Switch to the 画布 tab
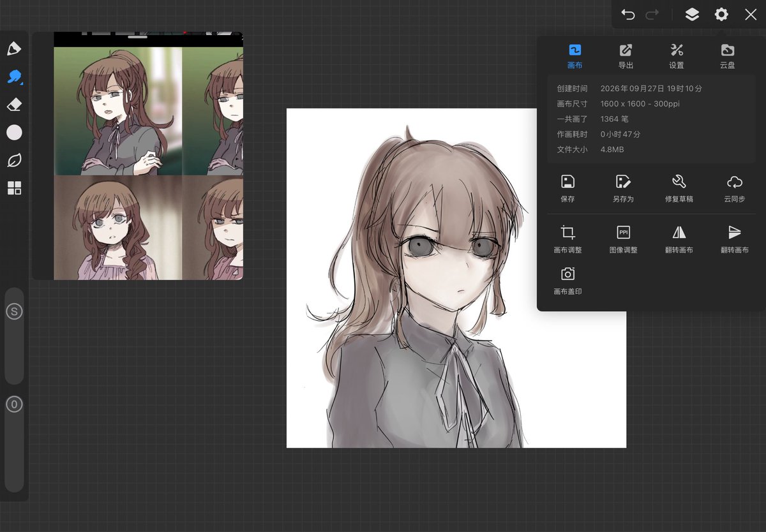766x532 pixels. pos(574,56)
